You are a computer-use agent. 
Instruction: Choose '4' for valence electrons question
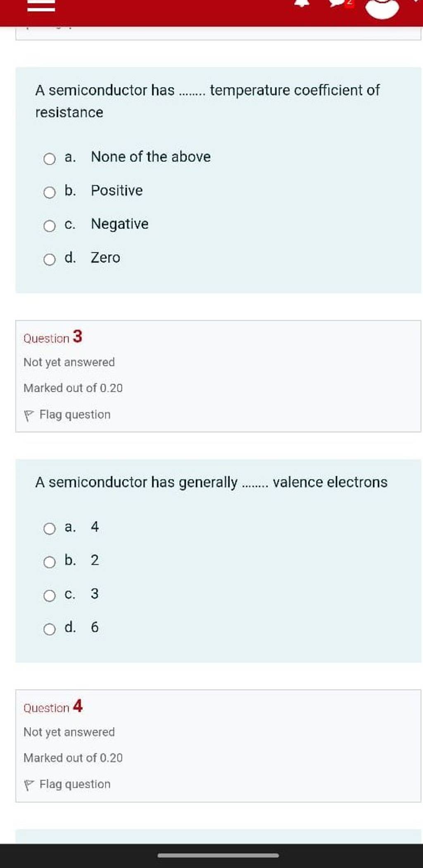[50, 529]
